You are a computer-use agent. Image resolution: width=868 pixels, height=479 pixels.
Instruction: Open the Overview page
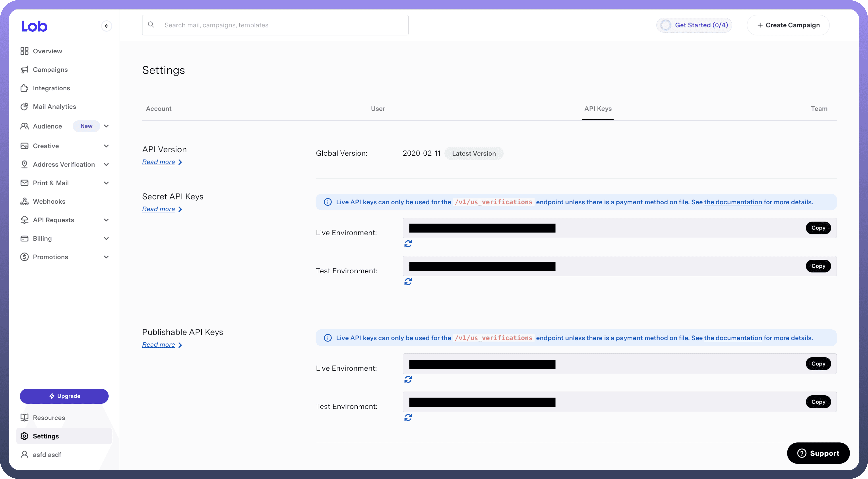pyautogui.click(x=47, y=51)
